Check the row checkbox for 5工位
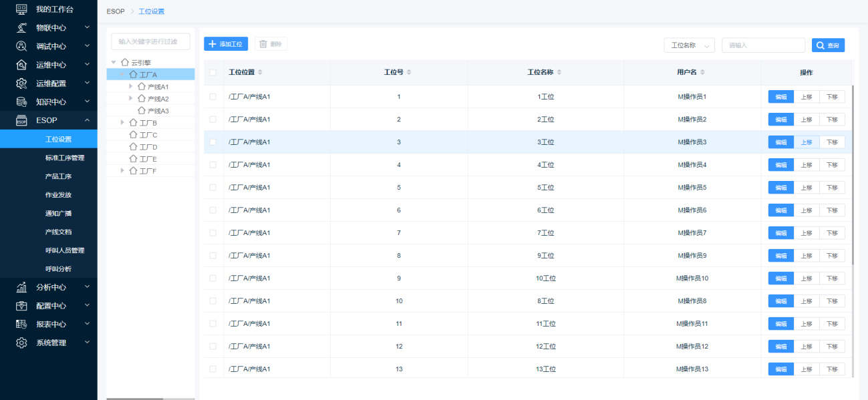This screenshot has width=868, height=400. pyautogui.click(x=213, y=188)
